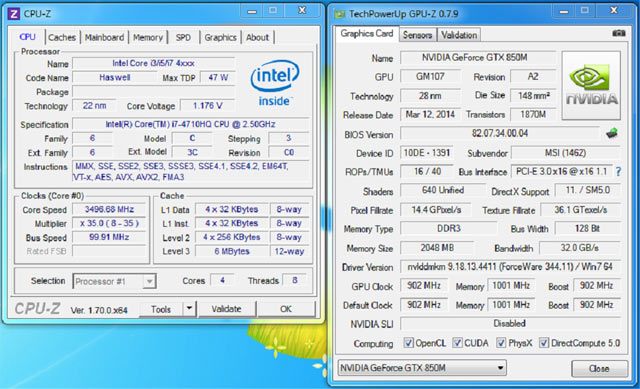Viewport: 640px width, 389px height.
Task: Switch to the Mainboard tab
Action: point(104,37)
